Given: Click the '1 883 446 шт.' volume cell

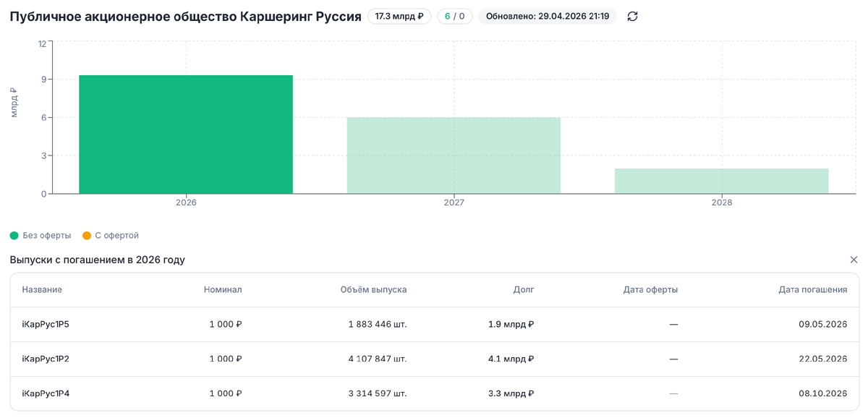Looking at the screenshot, I should pos(378,325).
